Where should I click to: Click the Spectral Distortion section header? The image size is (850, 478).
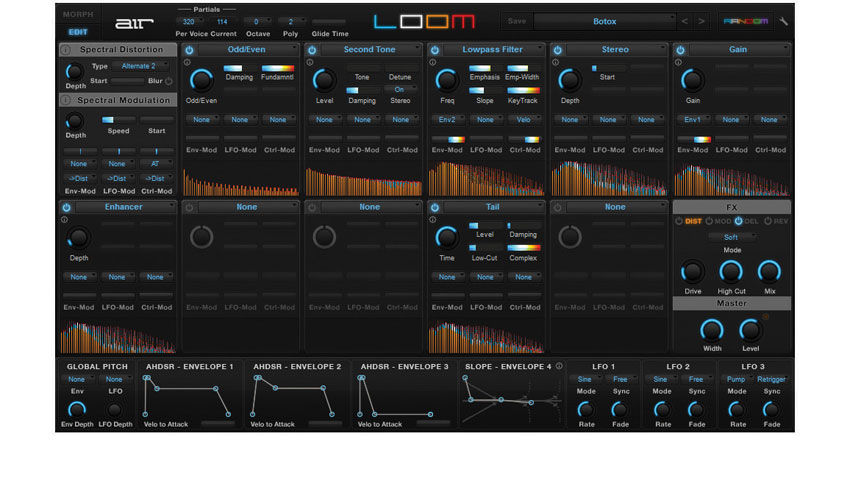(118, 49)
